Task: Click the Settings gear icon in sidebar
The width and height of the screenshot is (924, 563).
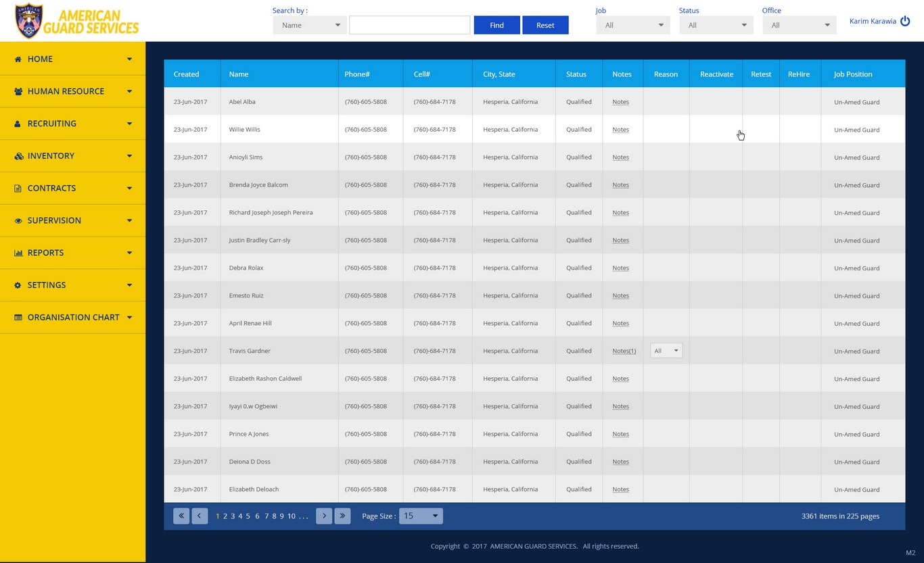Action: (18, 285)
